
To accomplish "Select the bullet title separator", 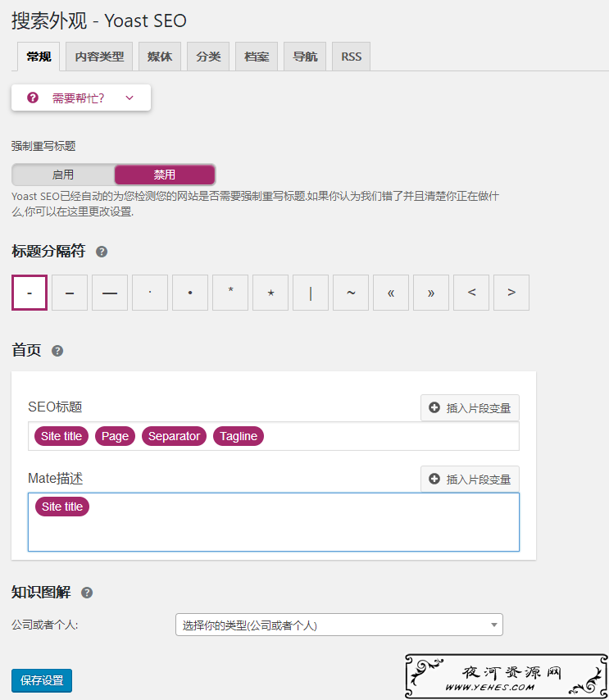I will (x=190, y=293).
